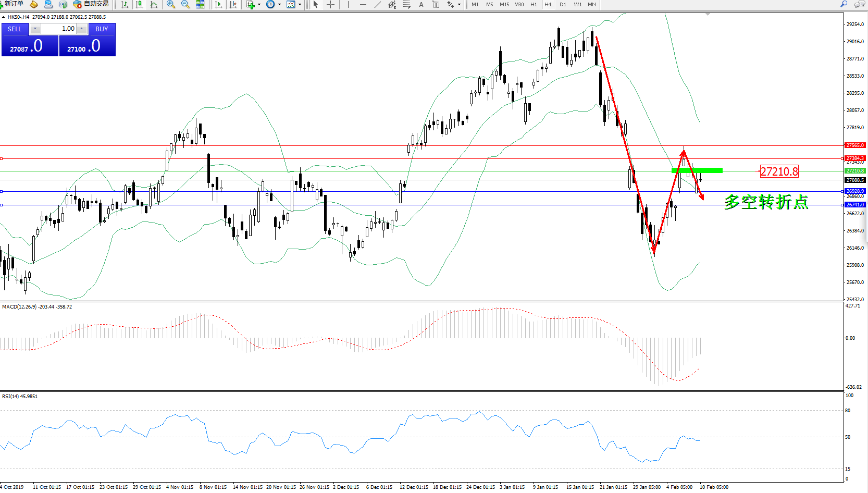Toggle the chart shift button
The height and width of the screenshot is (493, 868).
tap(233, 5)
